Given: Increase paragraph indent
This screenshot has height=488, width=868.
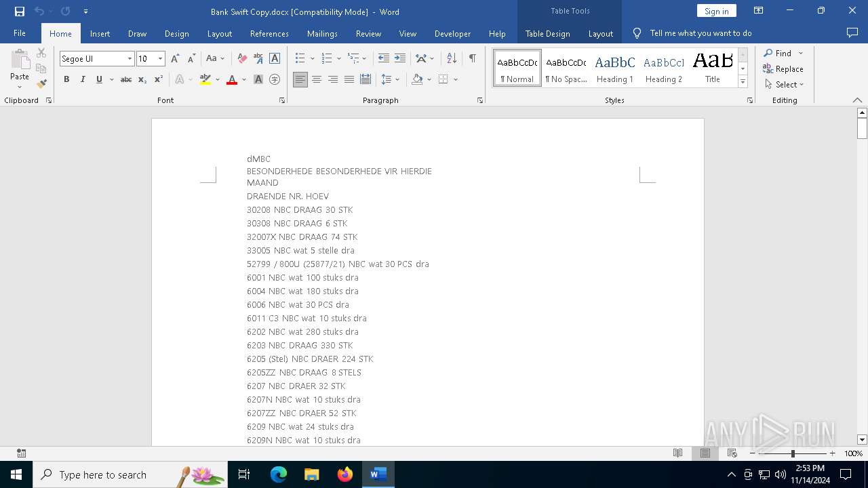Looking at the screenshot, I should tap(400, 59).
